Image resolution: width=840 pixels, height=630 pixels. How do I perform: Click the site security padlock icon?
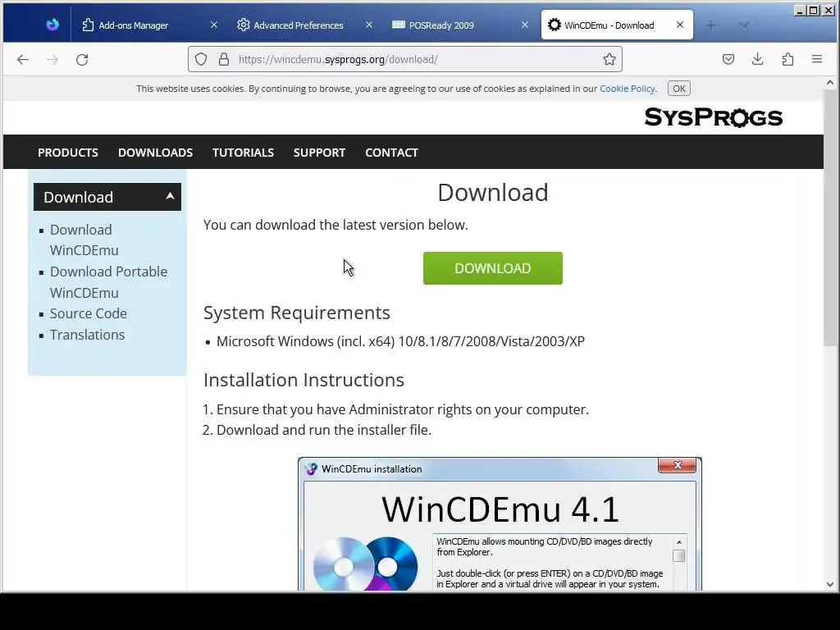(x=224, y=59)
